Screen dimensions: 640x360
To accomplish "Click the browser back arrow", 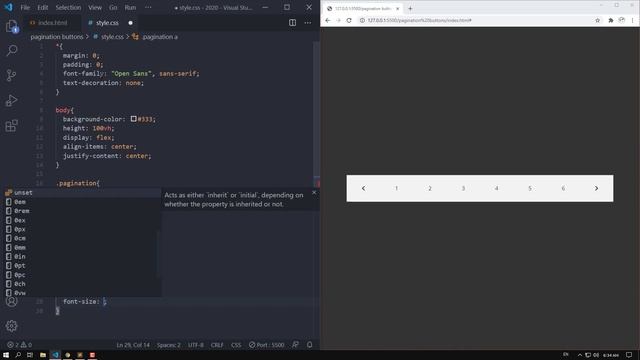I will [x=328, y=20].
